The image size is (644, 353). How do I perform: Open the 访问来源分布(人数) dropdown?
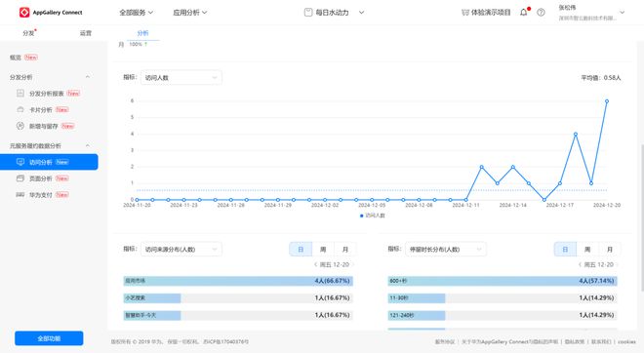181,250
